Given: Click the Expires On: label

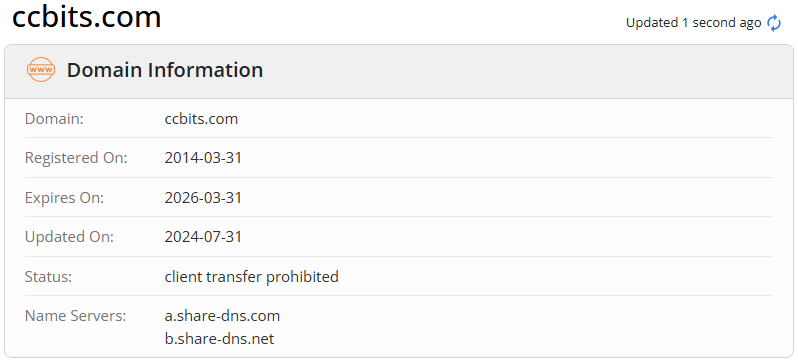Looking at the screenshot, I should click(64, 198).
